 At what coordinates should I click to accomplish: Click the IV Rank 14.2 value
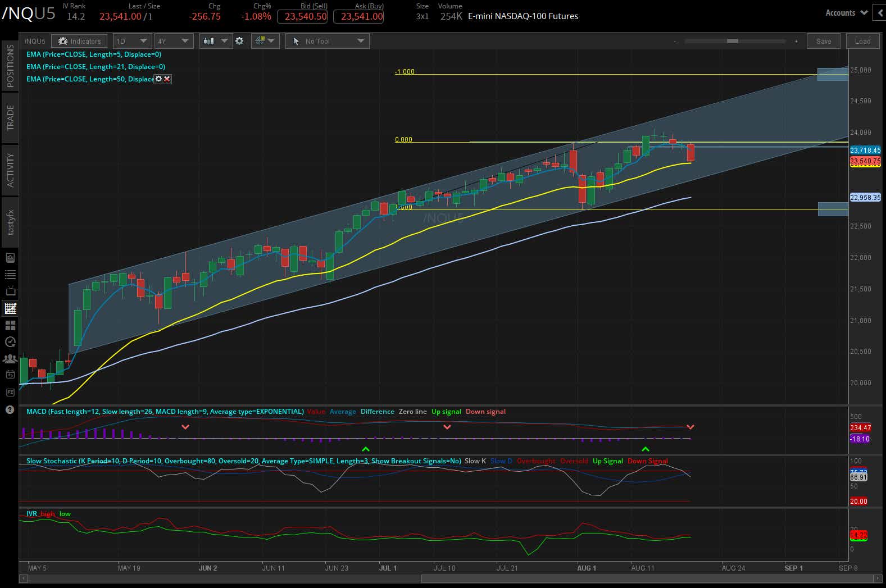tap(76, 16)
